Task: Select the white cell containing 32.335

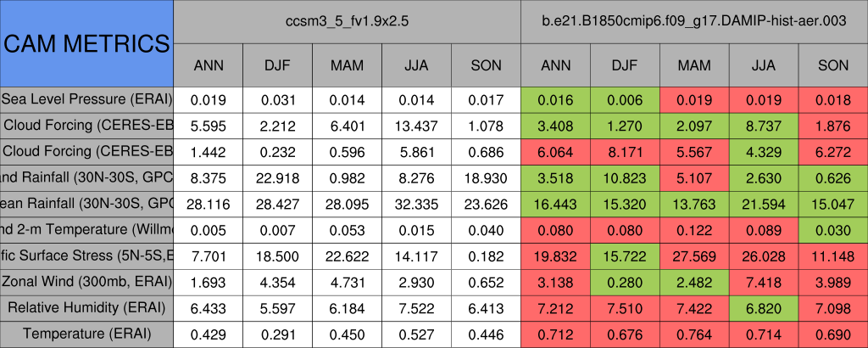Action: tap(416, 204)
